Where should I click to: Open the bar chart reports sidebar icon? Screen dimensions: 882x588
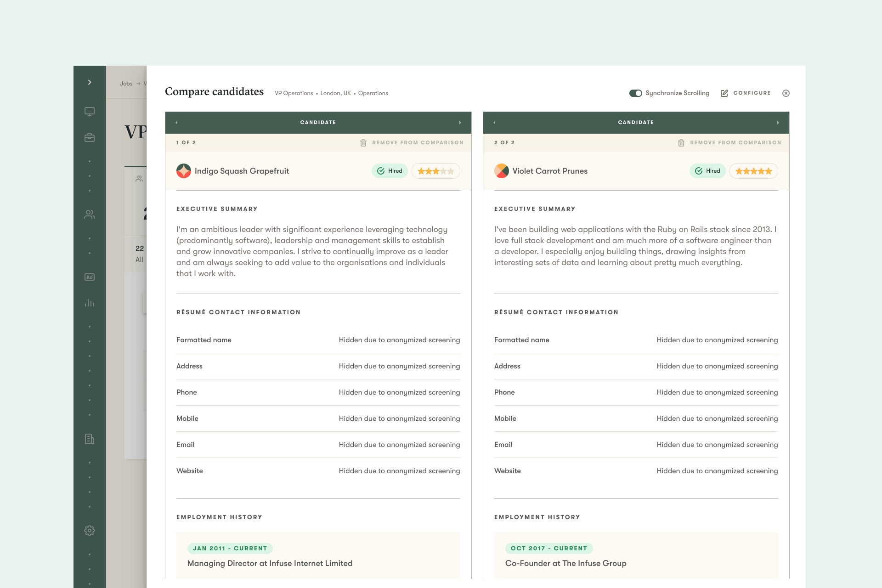90,303
